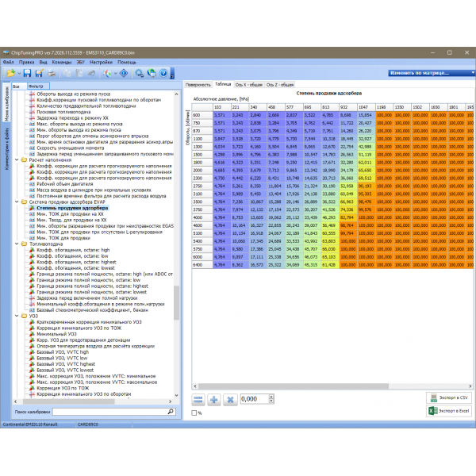Click Экспорт в CSV button
476x476 pixels.
[x=449, y=397]
